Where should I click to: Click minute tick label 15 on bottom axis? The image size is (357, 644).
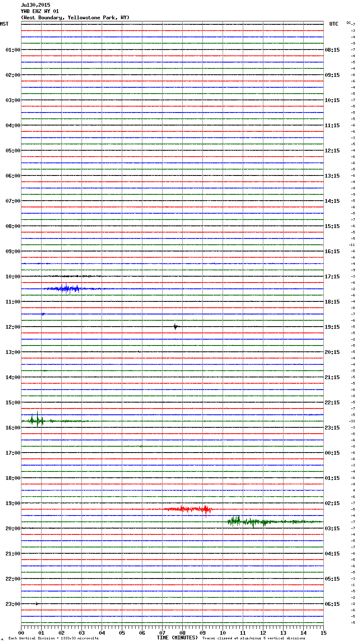323,633
